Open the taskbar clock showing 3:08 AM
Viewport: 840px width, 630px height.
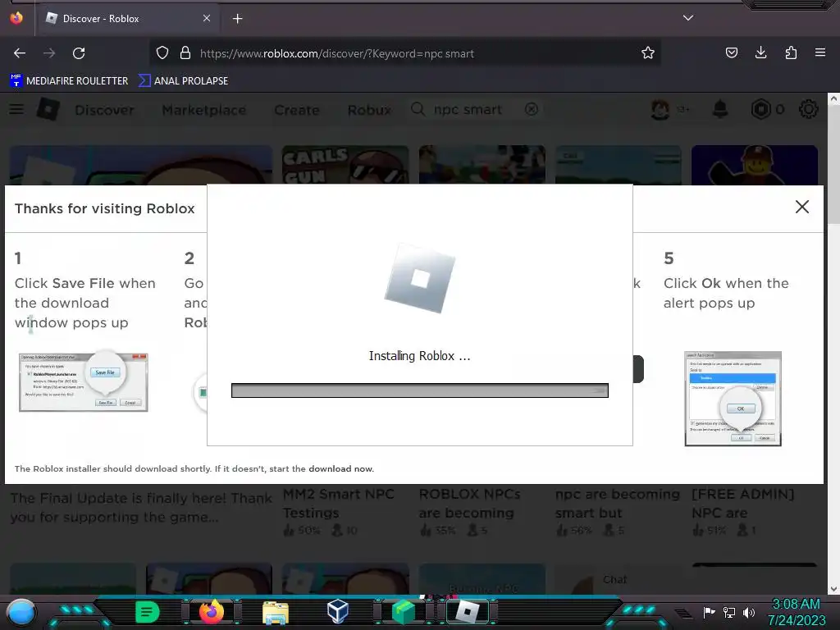point(797,612)
